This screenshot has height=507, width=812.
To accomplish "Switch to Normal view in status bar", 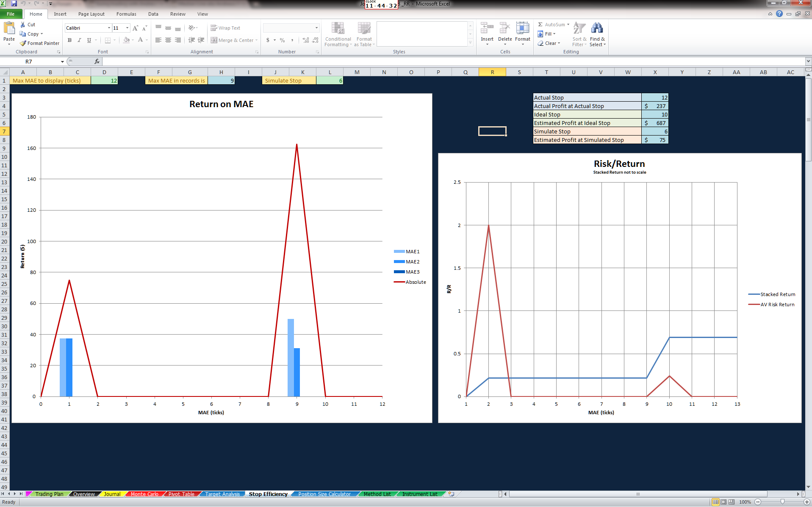I will pyautogui.click(x=715, y=502).
